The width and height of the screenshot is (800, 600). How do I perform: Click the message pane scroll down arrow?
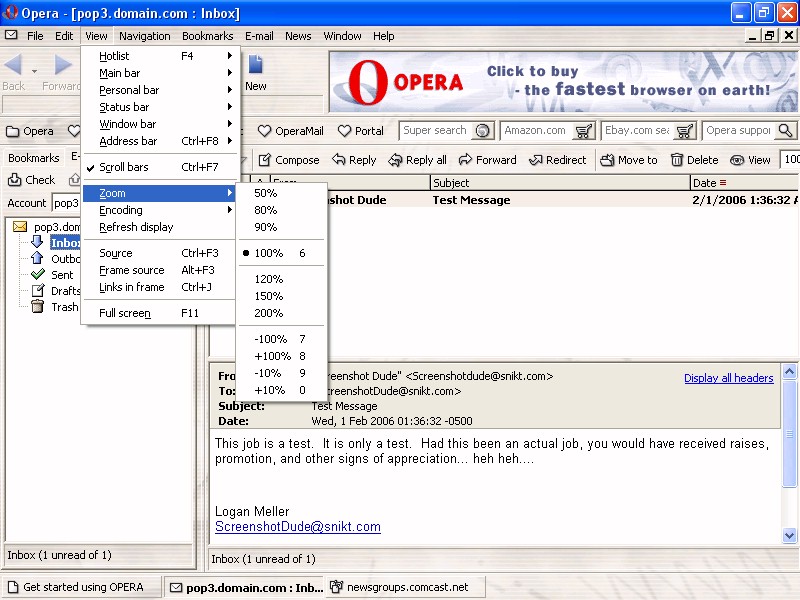point(789,535)
